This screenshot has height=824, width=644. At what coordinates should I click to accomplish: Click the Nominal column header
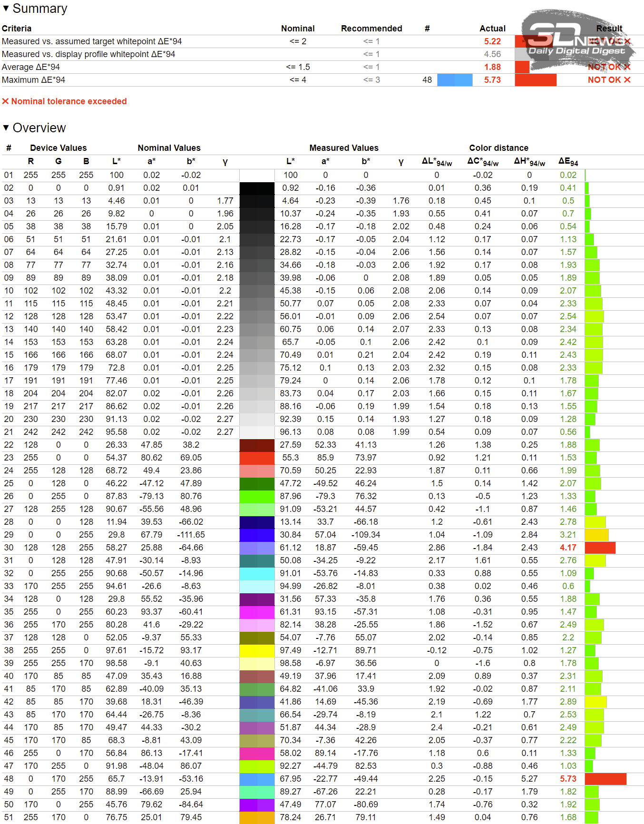298,29
